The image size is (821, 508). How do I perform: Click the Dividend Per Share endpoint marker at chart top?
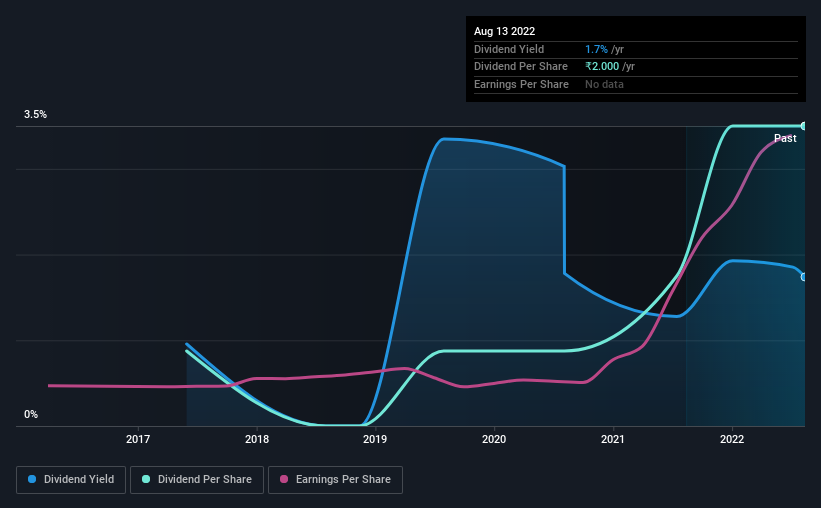pyautogui.click(x=803, y=126)
